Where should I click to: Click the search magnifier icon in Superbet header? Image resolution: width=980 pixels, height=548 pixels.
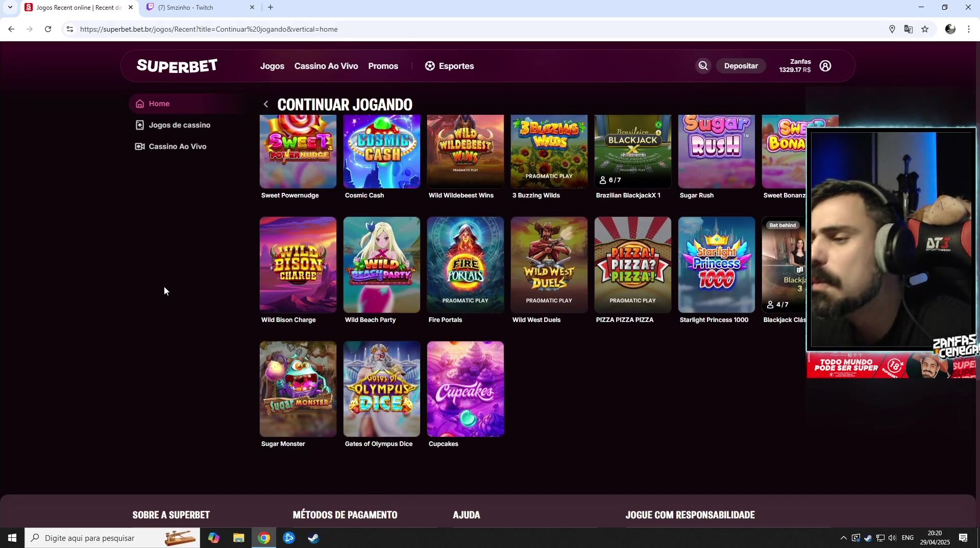pyautogui.click(x=703, y=66)
